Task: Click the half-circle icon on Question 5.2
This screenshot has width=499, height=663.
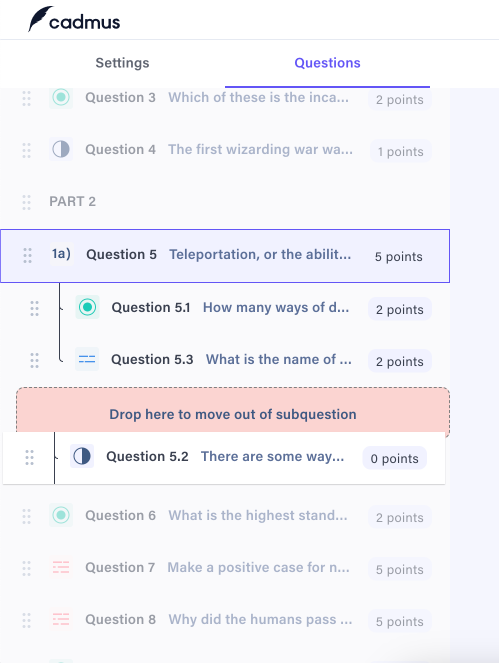Action: pyautogui.click(x=82, y=456)
